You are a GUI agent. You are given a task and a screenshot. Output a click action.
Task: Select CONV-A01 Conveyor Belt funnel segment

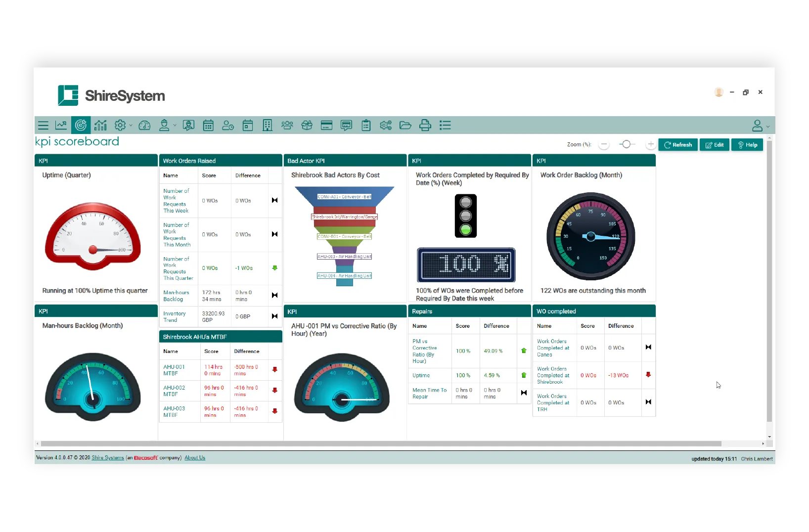click(344, 197)
